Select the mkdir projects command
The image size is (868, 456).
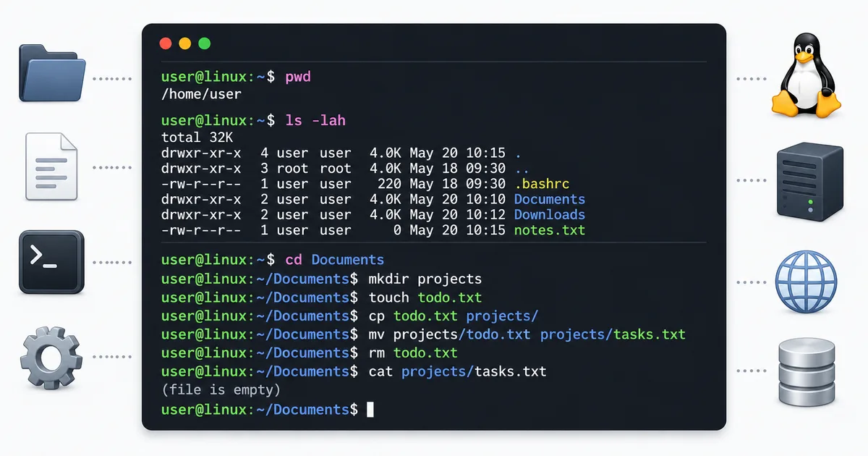click(x=425, y=279)
